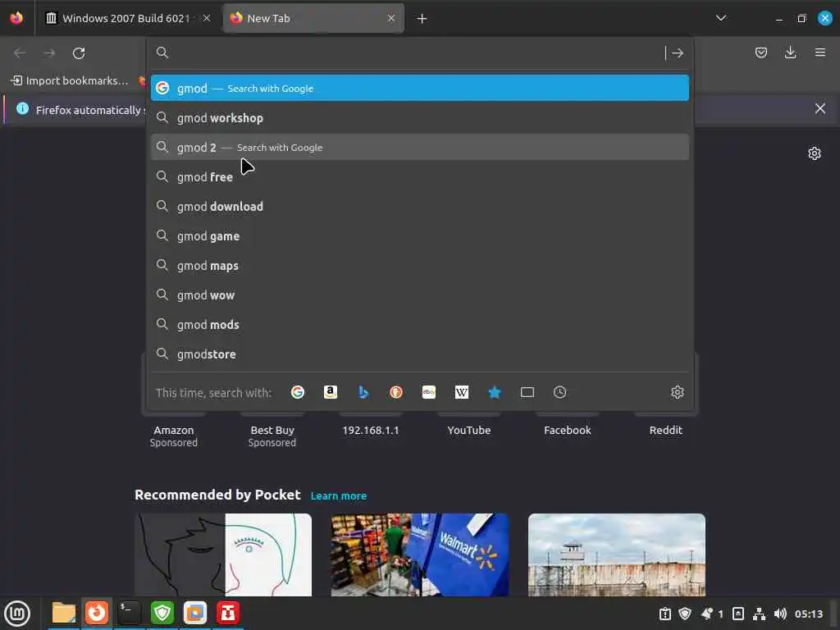The image size is (840, 630).
Task: Open Firefox View pinned icon
Action: coord(16,18)
